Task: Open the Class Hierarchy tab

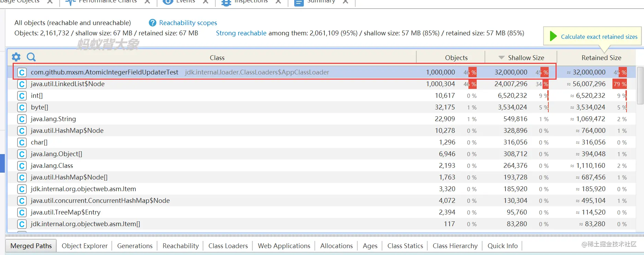Action: (455, 246)
